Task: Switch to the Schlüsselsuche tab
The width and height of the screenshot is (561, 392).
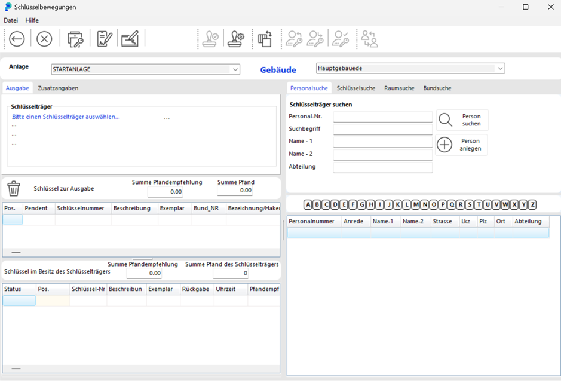Action: click(x=355, y=88)
